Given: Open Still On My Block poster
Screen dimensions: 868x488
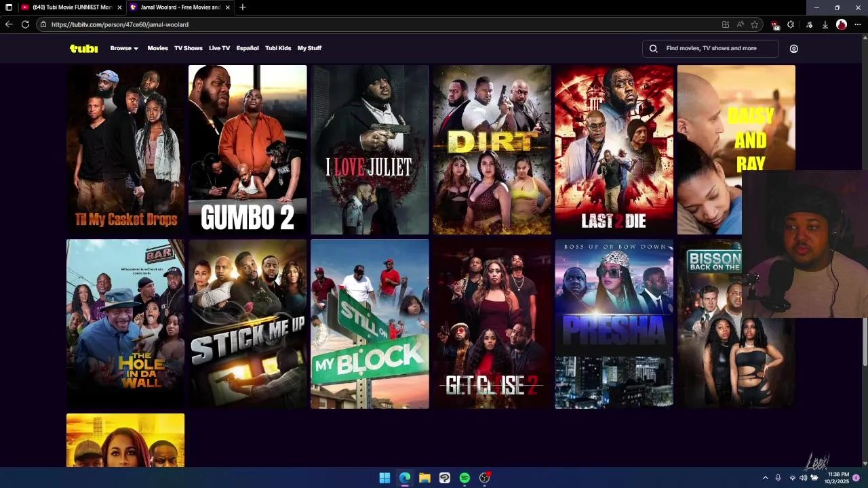Looking at the screenshot, I should point(370,324).
